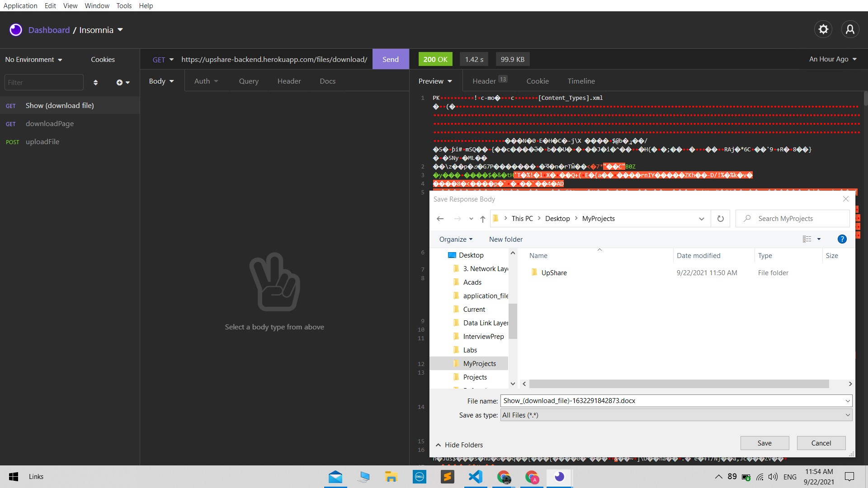Click the Insomnia logo beside Dashboard

[x=16, y=30]
